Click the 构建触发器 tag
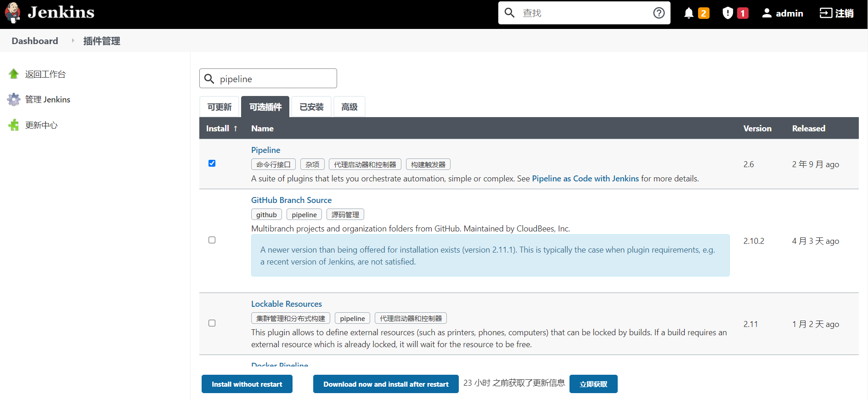Viewport: 868px width, 400px height. tap(428, 164)
